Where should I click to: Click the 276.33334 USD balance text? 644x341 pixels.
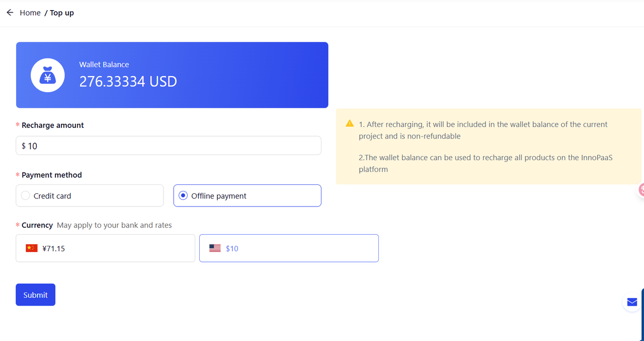coord(128,82)
